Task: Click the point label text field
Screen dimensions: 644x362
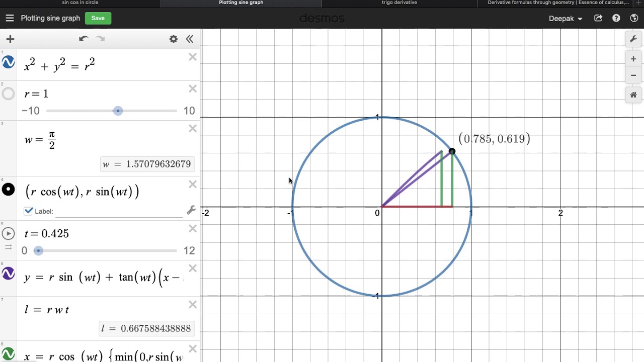Action: point(119,211)
